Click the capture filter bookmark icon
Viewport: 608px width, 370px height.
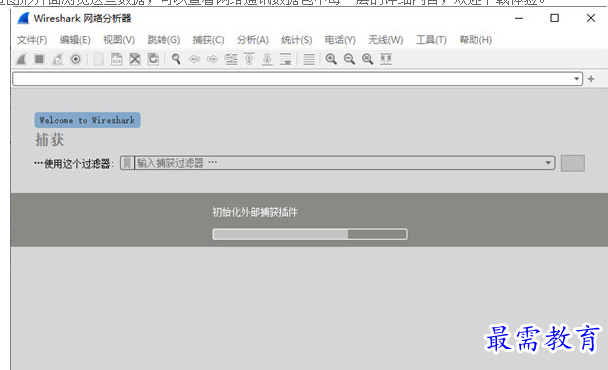pyautogui.click(x=127, y=163)
